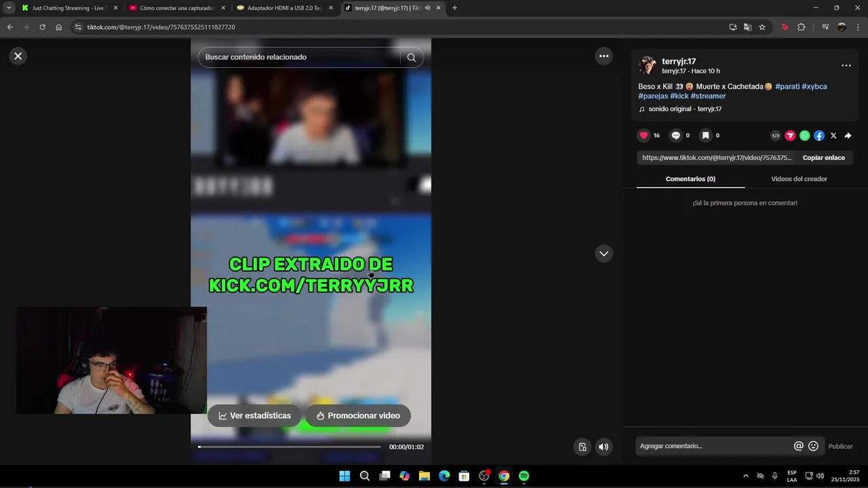Focus the 'Buscar contenido relacionado' search field

click(300, 58)
